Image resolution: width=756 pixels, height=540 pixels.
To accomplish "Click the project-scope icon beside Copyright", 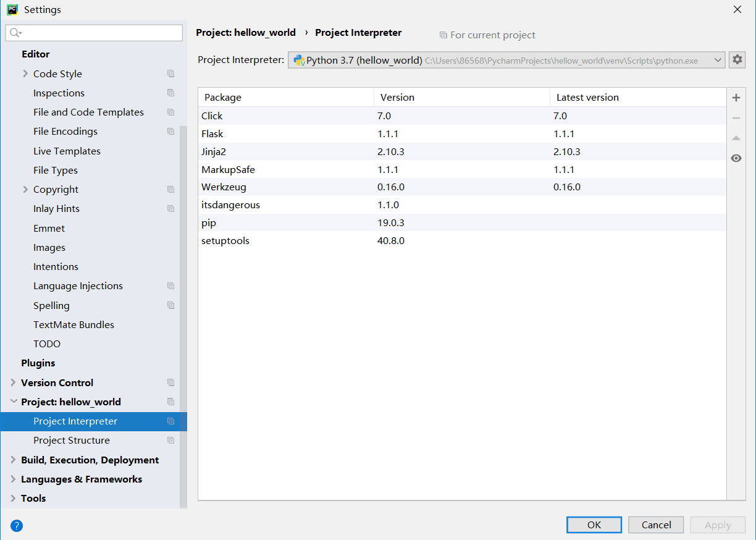I will tap(171, 189).
